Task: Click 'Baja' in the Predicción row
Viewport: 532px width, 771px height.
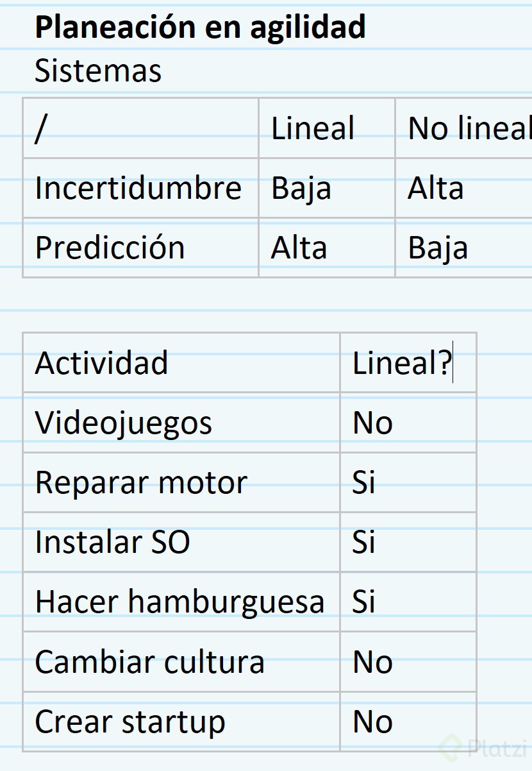Action: [x=438, y=248]
